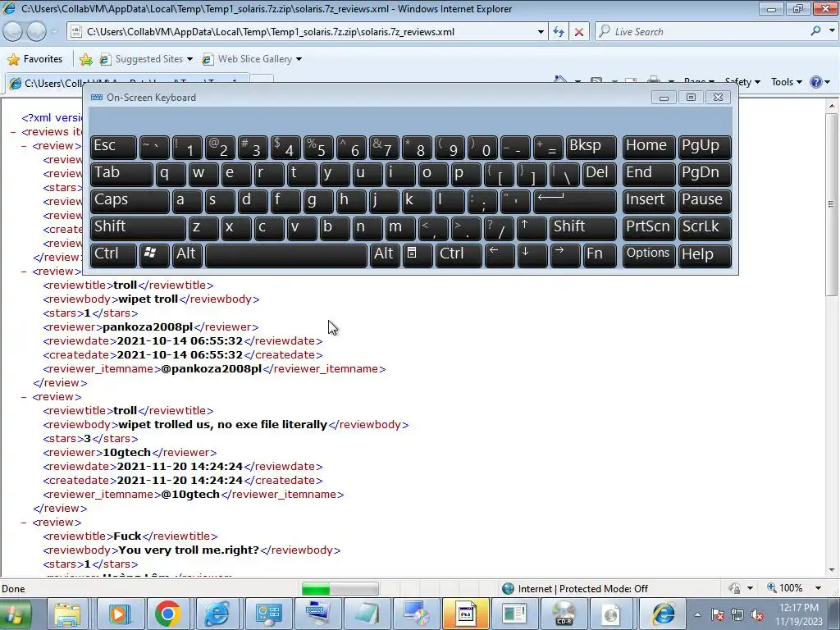Image resolution: width=840 pixels, height=630 pixels.
Task: Open Windows Start orb
Action: point(15,614)
